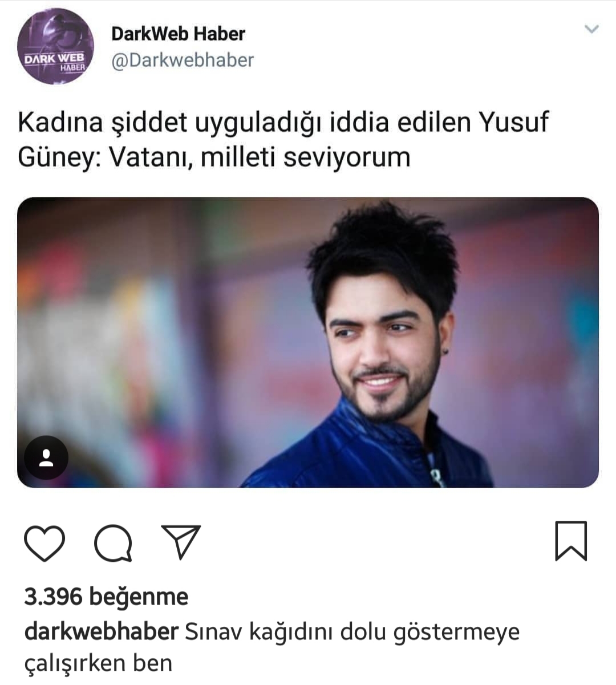The width and height of the screenshot is (616, 685).
Task: Open the DarkWeb Haber profile avatar
Action: pyautogui.click(x=56, y=46)
